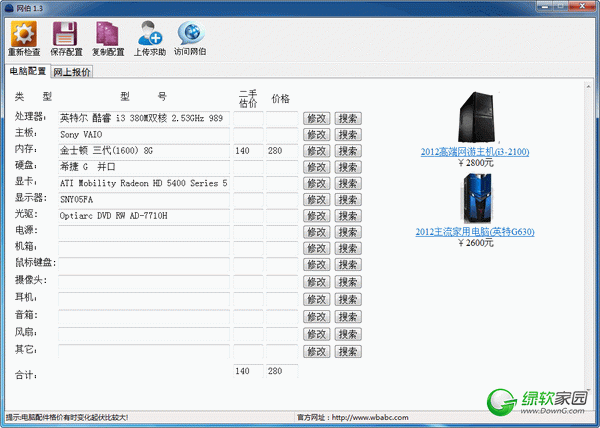Click the 内存 field showing 金士顿 三代(1600) 8G
Screen dimensions: 600x428
(x=144, y=151)
